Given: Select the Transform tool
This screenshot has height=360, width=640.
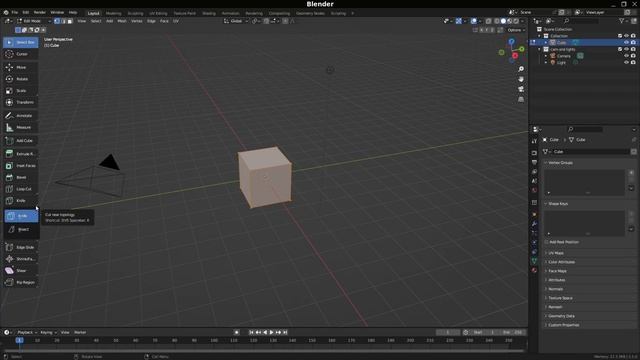Looking at the screenshot, I should click(x=21, y=102).
